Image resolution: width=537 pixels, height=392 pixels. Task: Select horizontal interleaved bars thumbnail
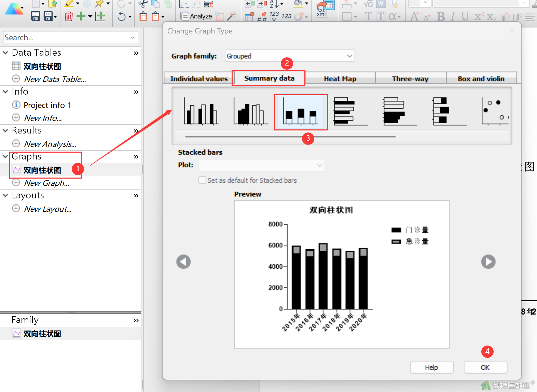tap(350, 111)
